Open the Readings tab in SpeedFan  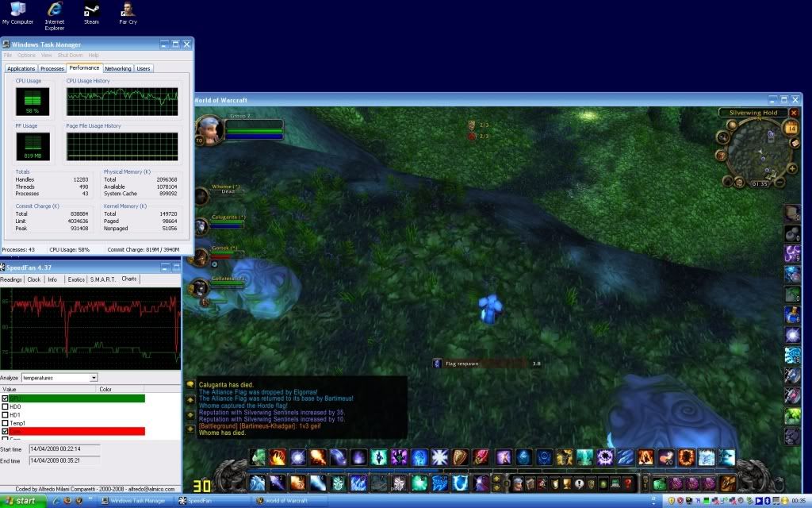(11, 279)
